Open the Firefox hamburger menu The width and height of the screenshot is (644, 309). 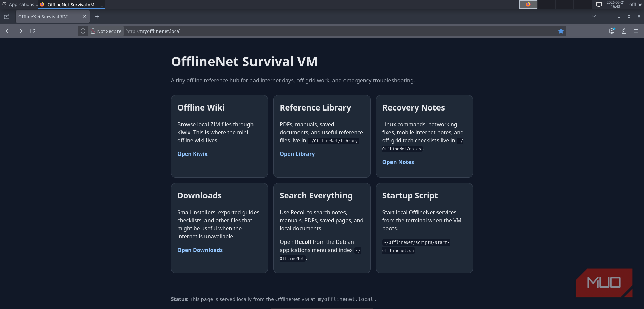click(x=636, y=31)
